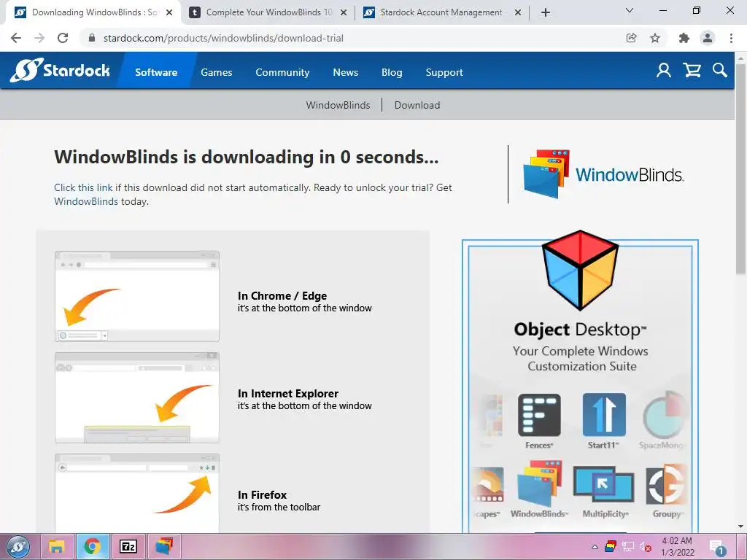Open the Software menu
The image size is (747, 560).
tap(156, 72)
